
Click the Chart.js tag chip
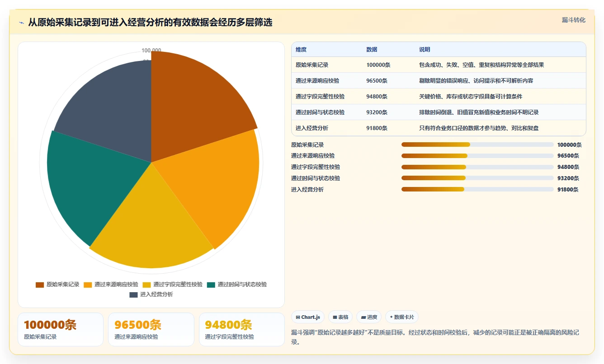tap(308, 317)
